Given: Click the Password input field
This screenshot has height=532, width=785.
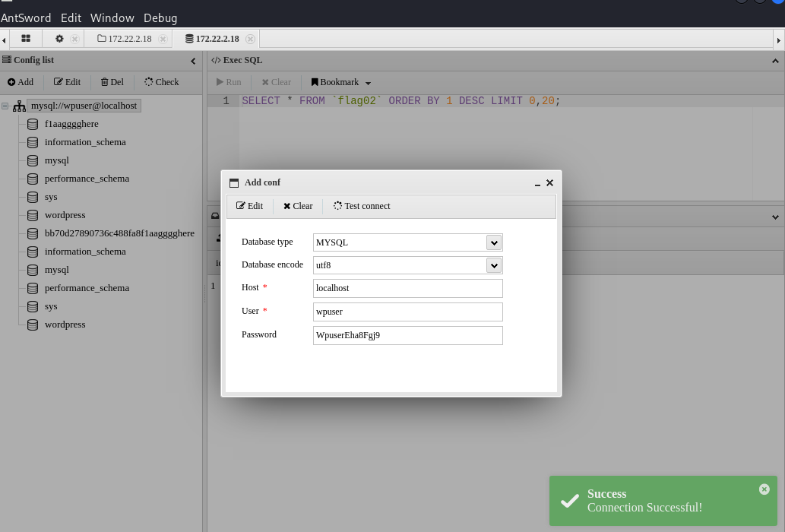Looking at the screenshot, I should pyautogui.click(x=407, y=335).
